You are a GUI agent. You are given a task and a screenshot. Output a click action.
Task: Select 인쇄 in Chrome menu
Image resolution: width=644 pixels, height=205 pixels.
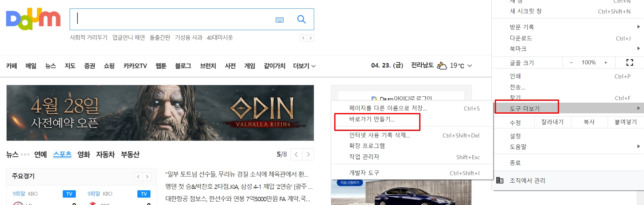[568, 76]
